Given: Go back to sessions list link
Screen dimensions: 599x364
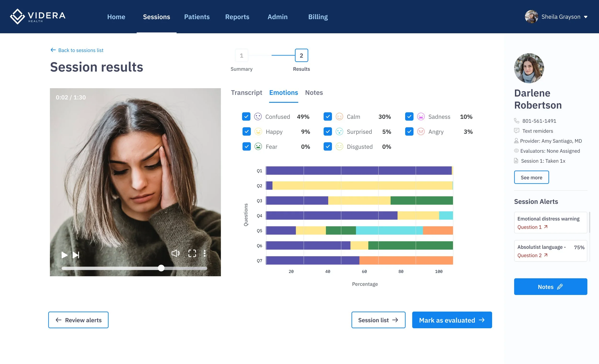Looking at the screenshot, I should [77, 50].
